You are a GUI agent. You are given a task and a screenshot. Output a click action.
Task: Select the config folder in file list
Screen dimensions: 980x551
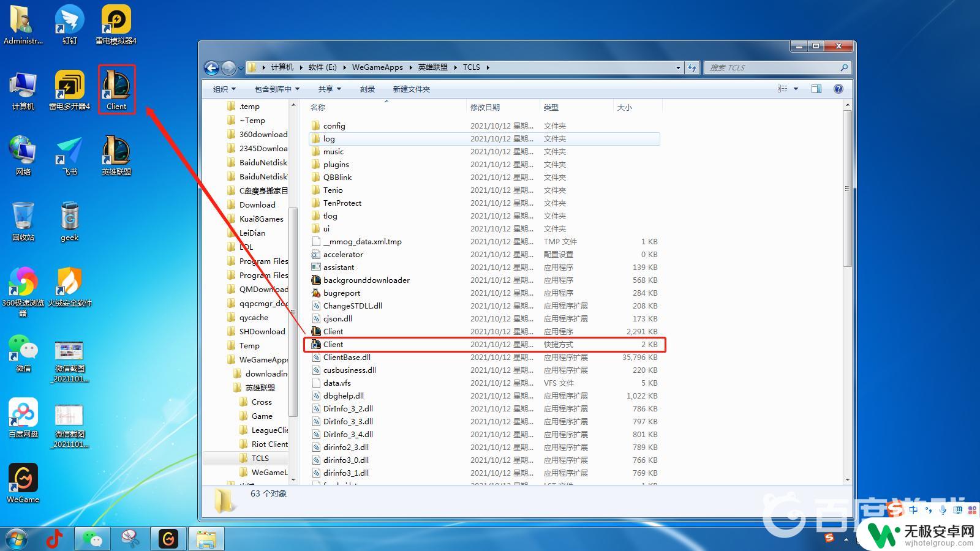334,126
